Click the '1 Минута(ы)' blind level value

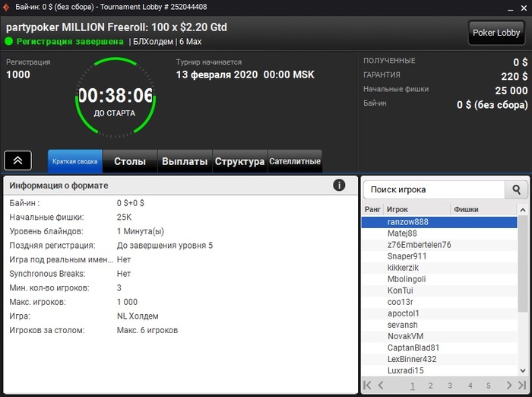pyautogui.click(x=141, y=232)
